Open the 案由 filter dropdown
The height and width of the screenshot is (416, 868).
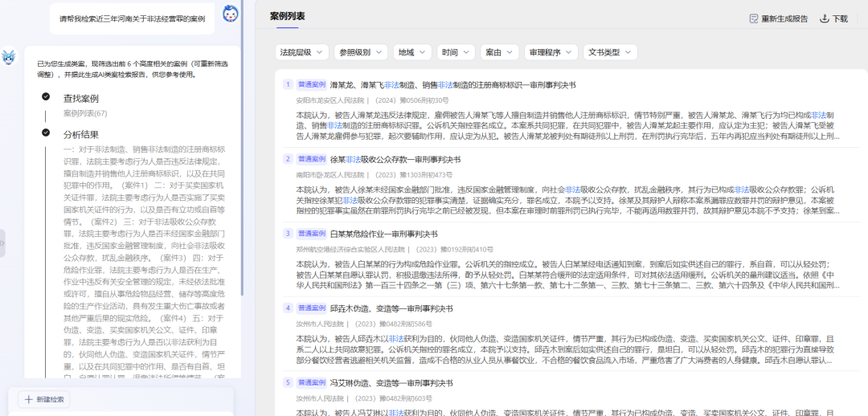pos(499,52)
